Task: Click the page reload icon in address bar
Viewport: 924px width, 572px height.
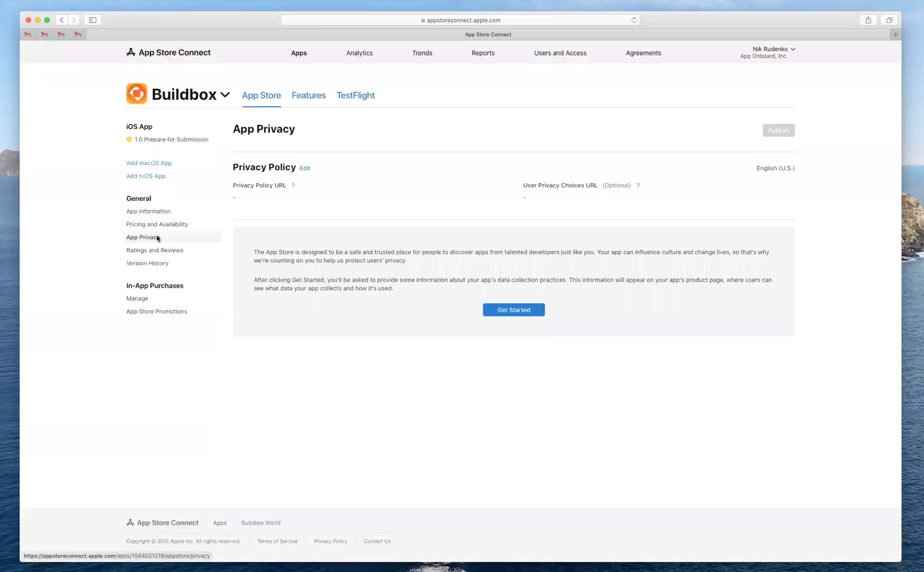Action: (x=634, y=20)
